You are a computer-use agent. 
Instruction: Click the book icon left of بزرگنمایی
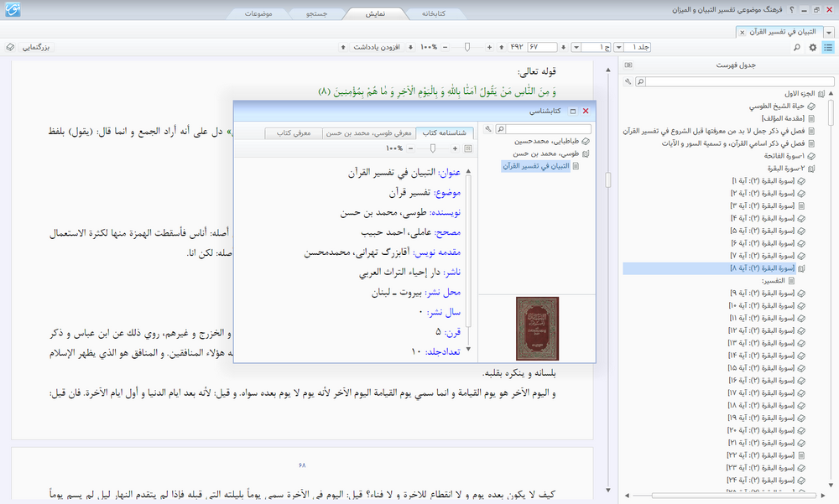[x=10, y=47]
